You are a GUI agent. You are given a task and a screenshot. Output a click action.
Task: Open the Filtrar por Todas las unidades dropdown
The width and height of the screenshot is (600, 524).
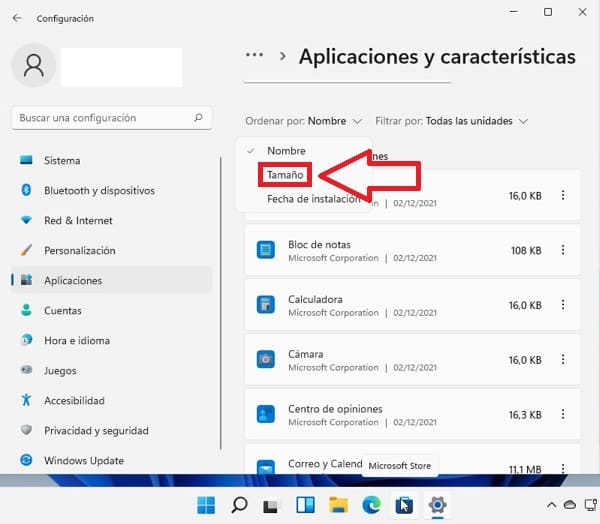point(452,121)
